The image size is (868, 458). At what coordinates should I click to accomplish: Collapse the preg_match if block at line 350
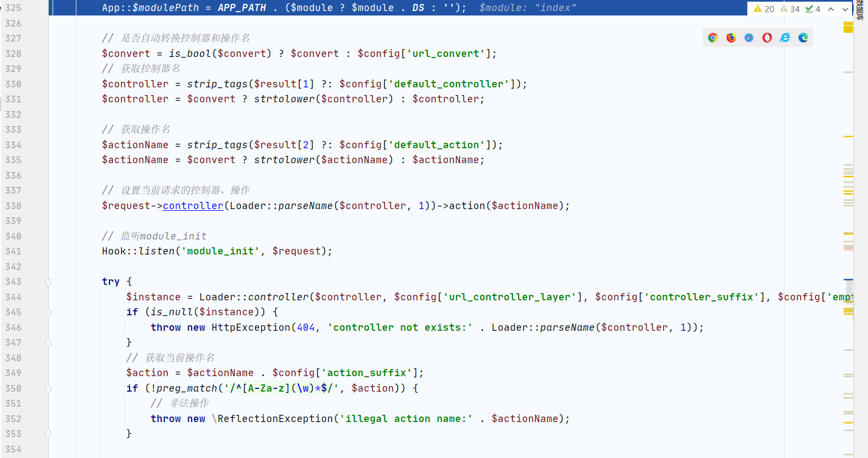48,389
